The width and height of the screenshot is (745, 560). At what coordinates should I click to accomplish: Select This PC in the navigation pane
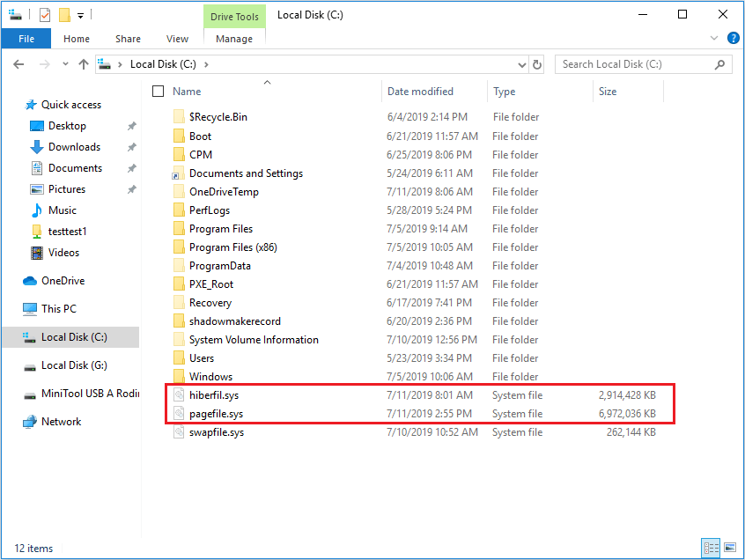click(58, 309)
